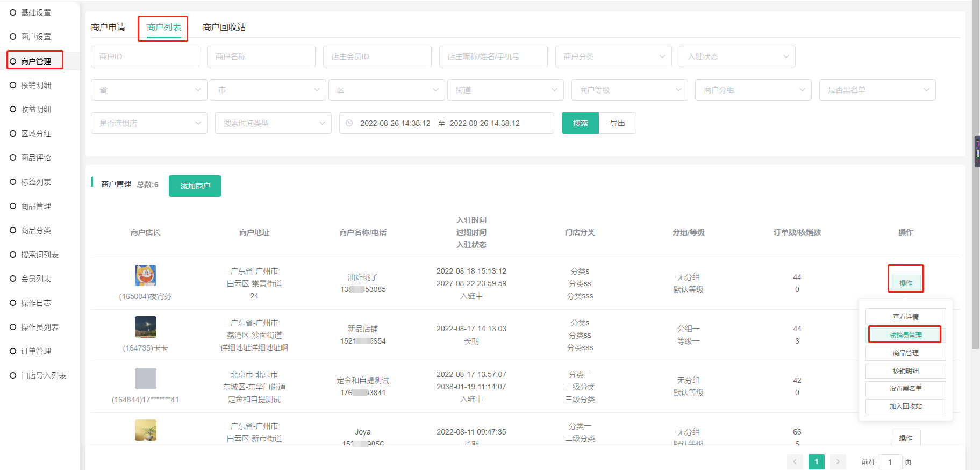
Task: Click the gray placeholder avatar of merchant 164844
Action: [x=145, y=379]
